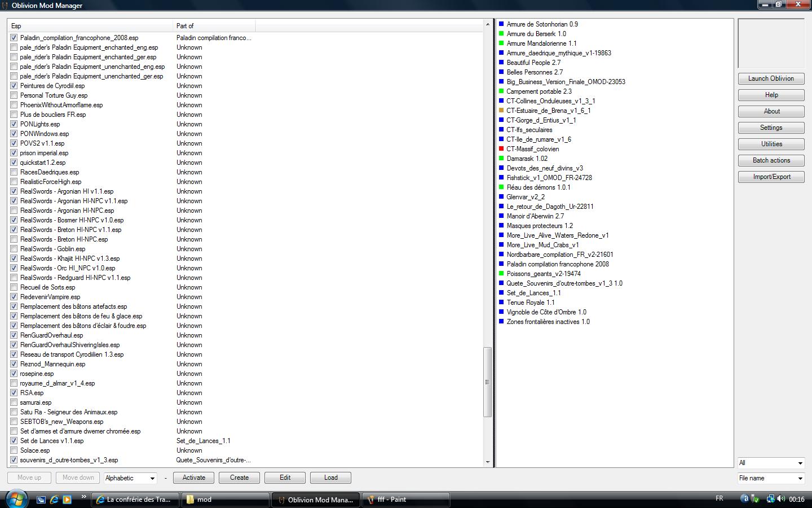
Task: Uncheck Peintures de Cyrodiil.esp
Action: 14,86
